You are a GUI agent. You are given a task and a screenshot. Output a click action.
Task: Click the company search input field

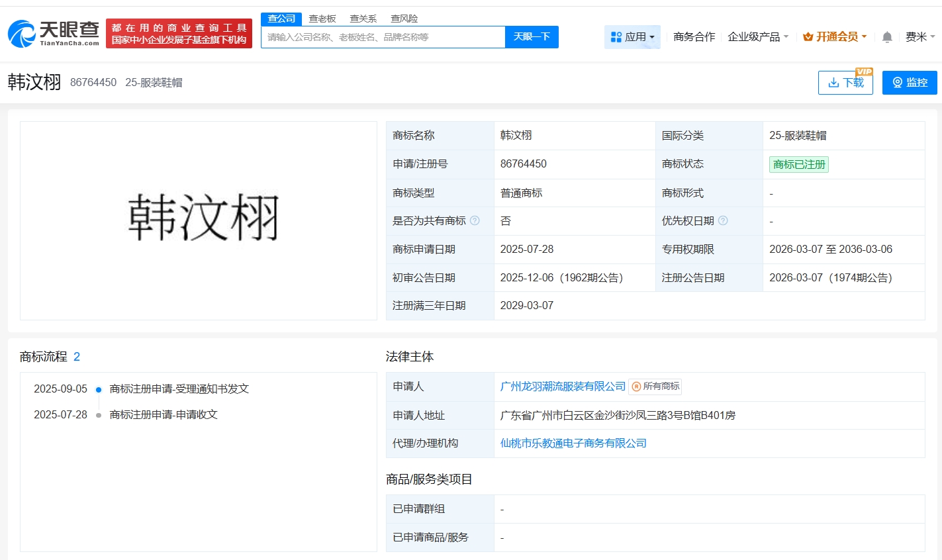[383, 37]
